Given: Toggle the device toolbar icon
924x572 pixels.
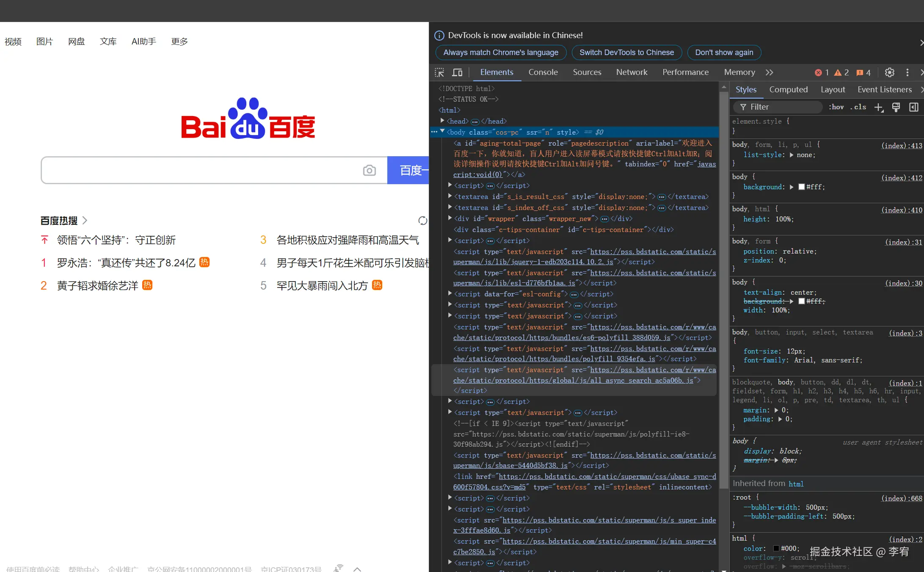Looking at the screenshot, I should point(457,72).
